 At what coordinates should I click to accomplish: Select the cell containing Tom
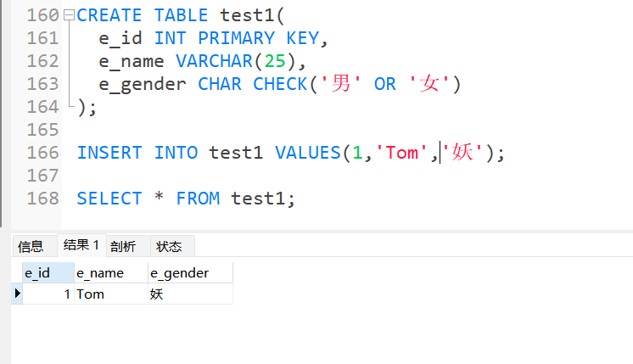(111, 294)
